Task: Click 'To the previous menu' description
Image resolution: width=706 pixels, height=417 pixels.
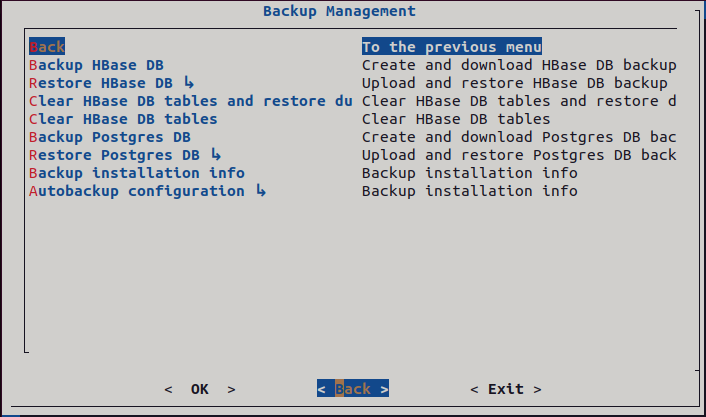Action: (x=452, y=47)
